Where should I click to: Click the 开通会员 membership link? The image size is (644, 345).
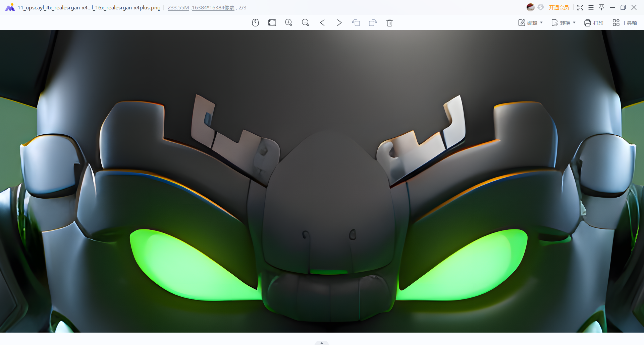tap(559, 7)
